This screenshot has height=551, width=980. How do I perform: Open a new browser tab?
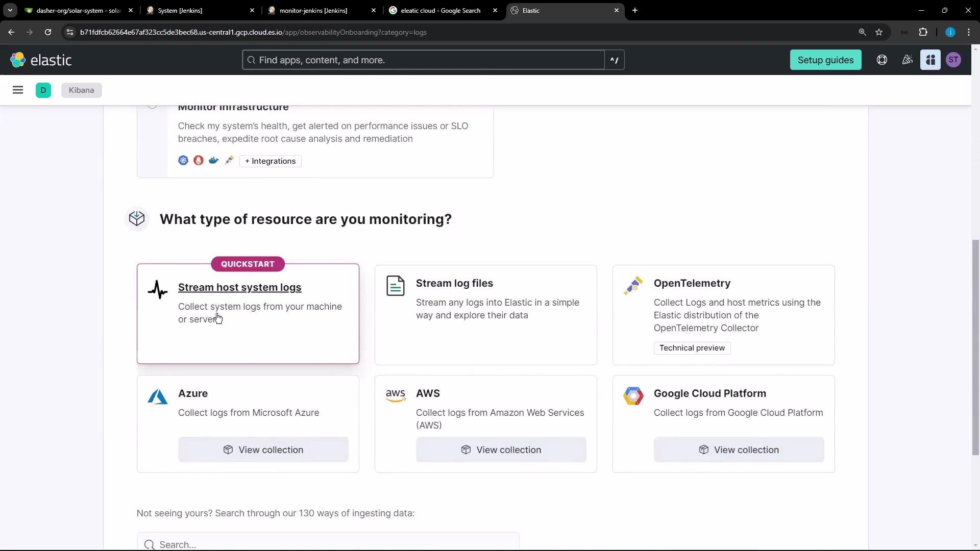(635, 10)
